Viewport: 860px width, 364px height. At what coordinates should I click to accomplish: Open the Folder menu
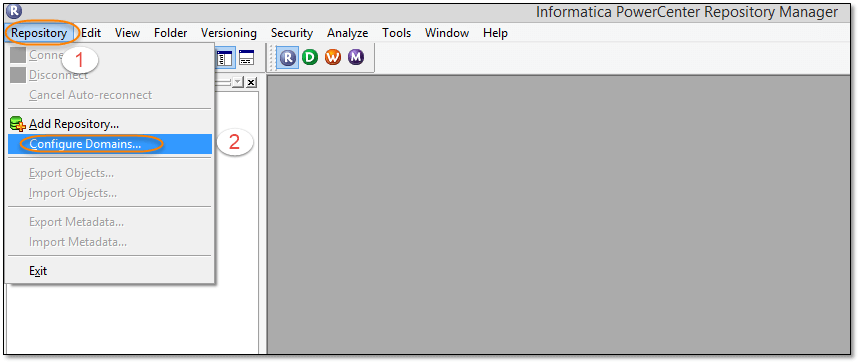171,33
